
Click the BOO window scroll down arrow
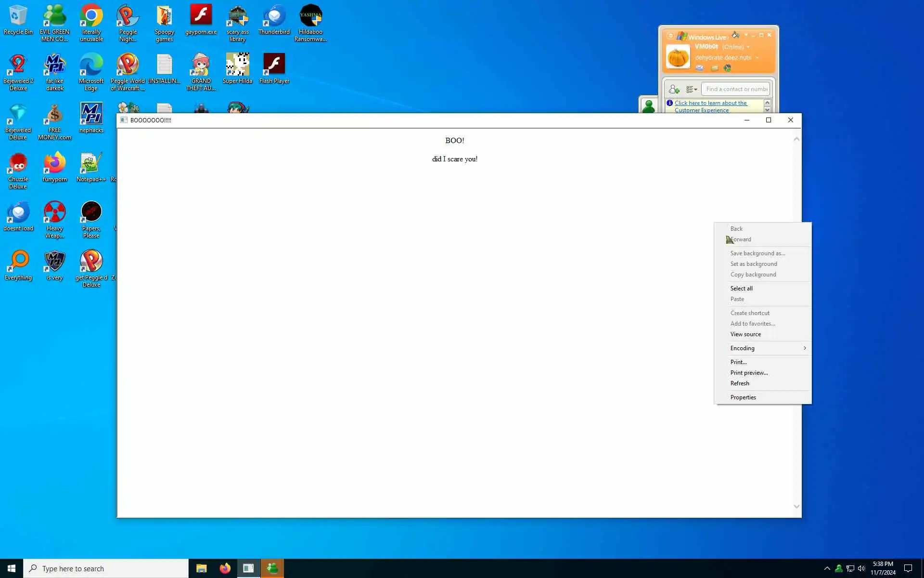point(796,506)
